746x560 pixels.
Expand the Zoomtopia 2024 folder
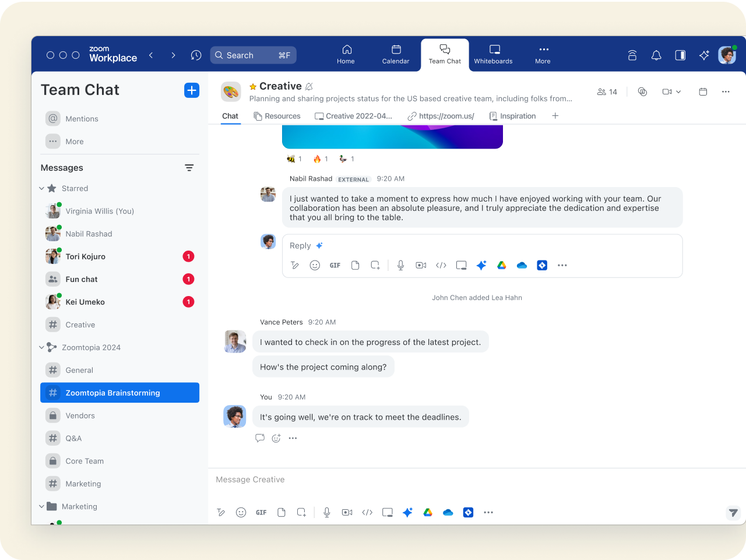[41, 347]
